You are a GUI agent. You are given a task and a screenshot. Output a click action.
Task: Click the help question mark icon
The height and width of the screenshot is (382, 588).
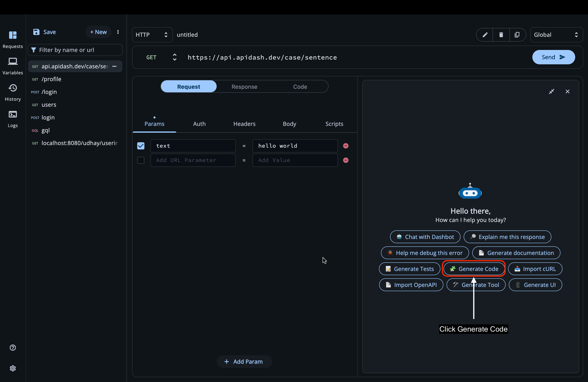[x=13, y=348]
